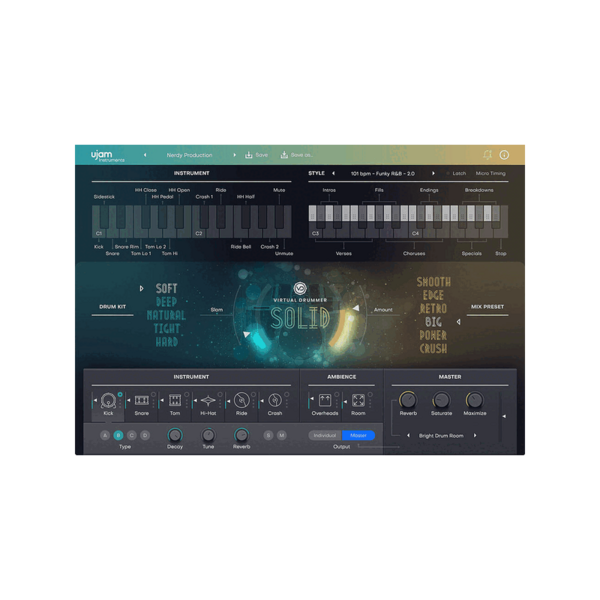Open the Nerdy Production preset list
This screenshot has height=600, width=600.
click(x=189, y=155)
